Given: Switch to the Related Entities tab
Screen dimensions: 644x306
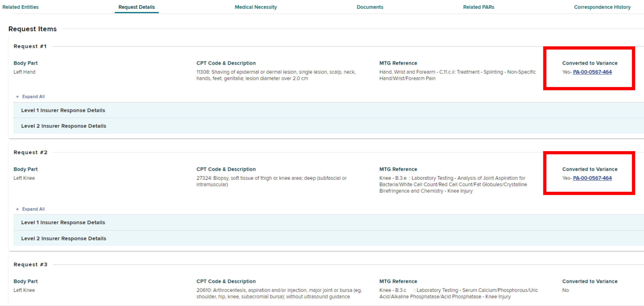Looking at the screenshot, I should tap(20, 7).
